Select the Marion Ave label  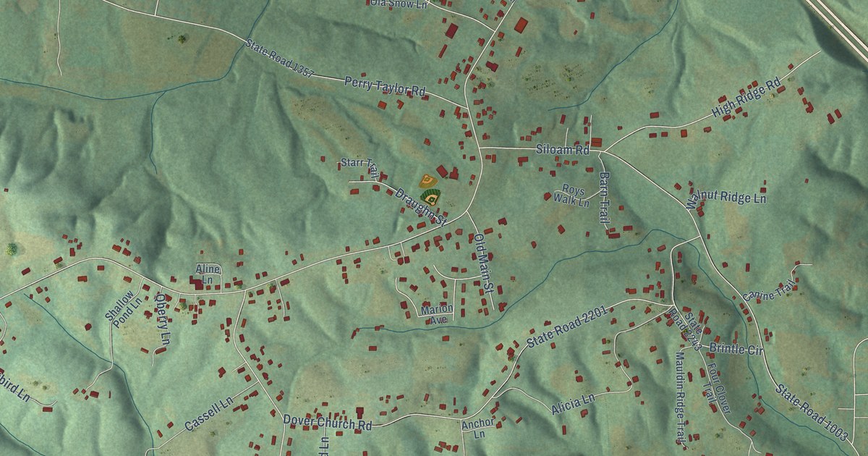pyautogui.click(x=437, y=313)
